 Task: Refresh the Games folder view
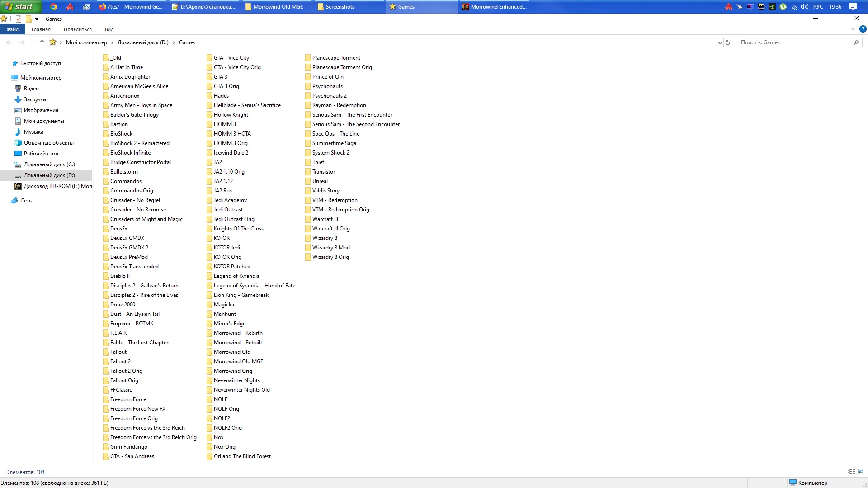[728, 42]
